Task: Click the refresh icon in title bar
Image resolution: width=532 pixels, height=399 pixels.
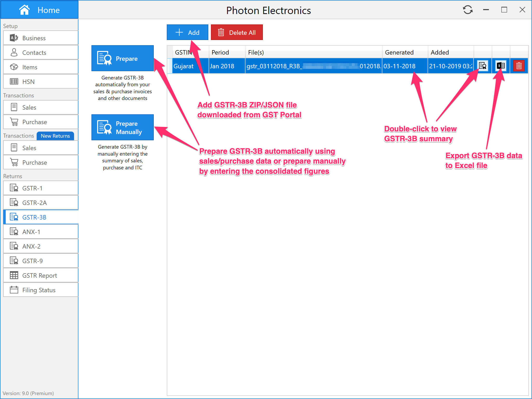Action: click(x=468, y=10)
